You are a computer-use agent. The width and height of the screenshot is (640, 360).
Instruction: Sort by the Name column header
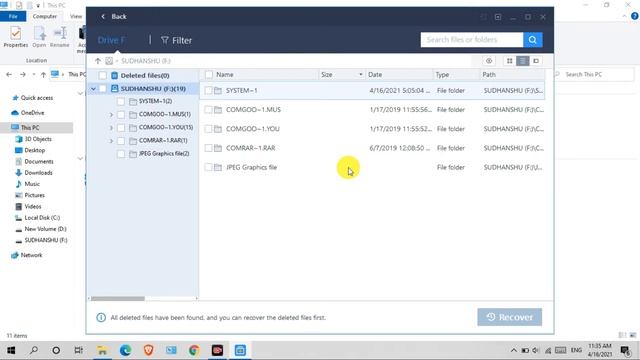[x=224, y=75]
